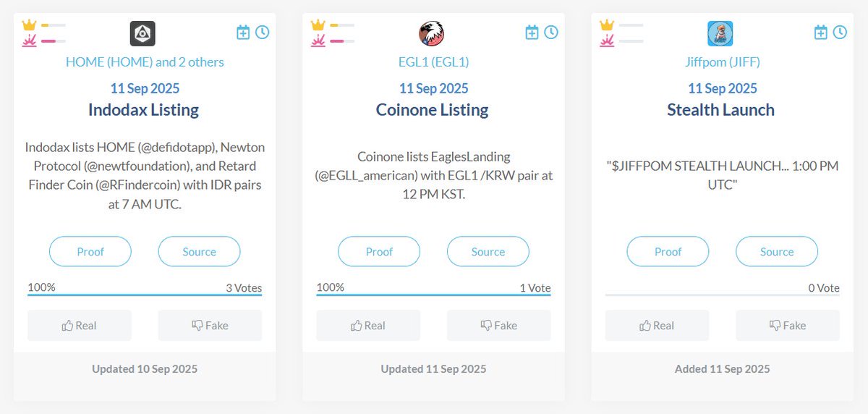The width and height of the screenshot is (868, 414).
Task: Click the calendar-plus icon on Stealth Launch card
Action: pos(820,33)
